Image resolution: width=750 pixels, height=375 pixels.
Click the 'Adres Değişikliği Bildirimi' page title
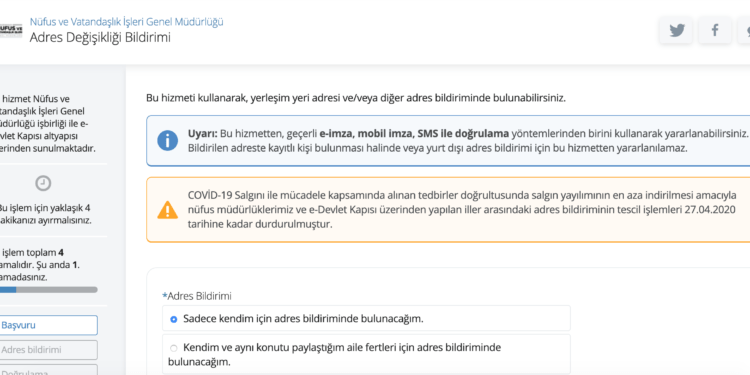pyautogui.click(x=100, y=37)
